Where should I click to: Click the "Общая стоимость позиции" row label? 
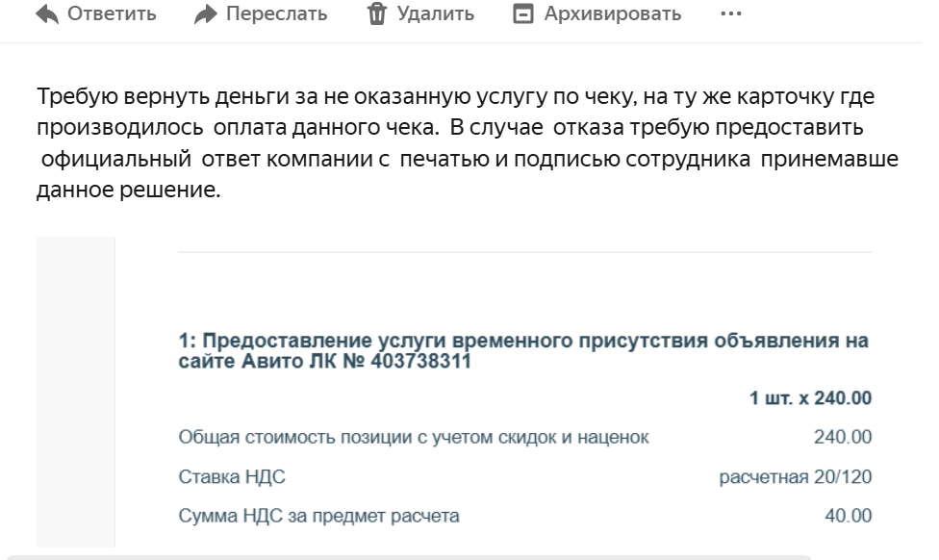414,438
